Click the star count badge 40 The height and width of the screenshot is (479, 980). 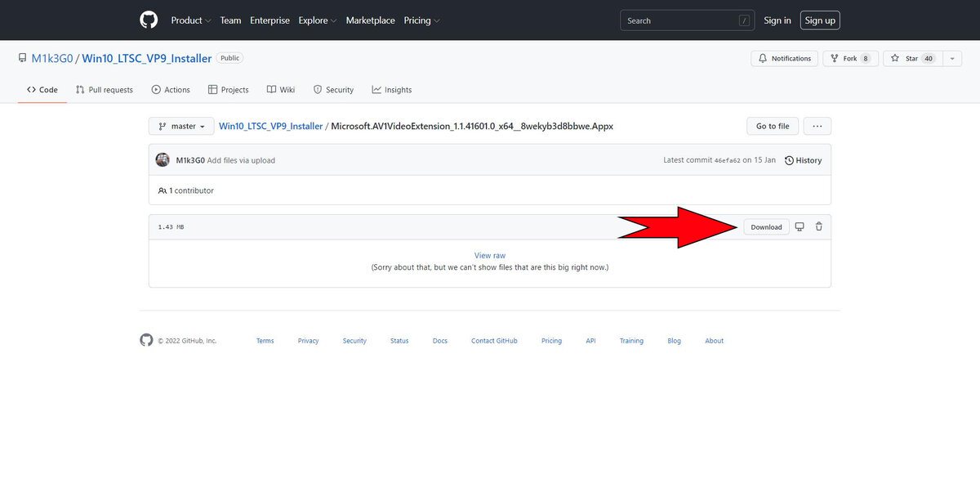(x=929, y=59)
